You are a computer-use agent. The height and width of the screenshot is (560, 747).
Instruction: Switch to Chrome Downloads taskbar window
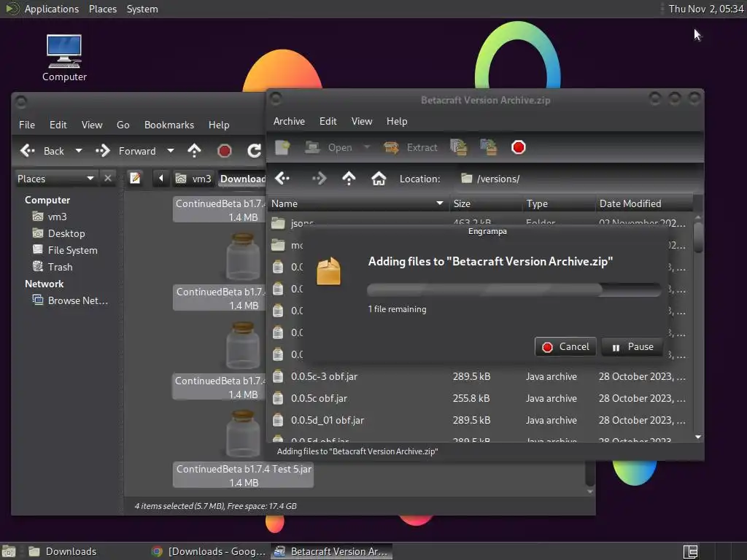click(208, 551)
